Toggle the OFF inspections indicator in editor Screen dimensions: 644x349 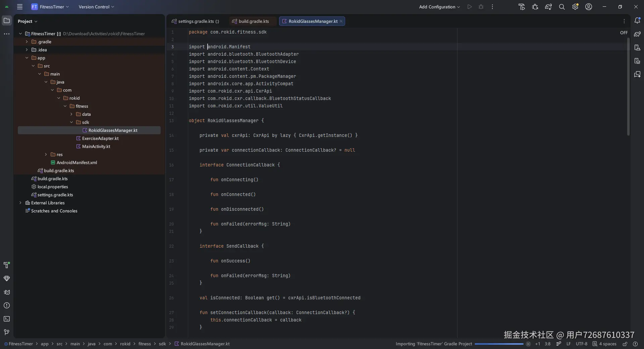[624, 33]
